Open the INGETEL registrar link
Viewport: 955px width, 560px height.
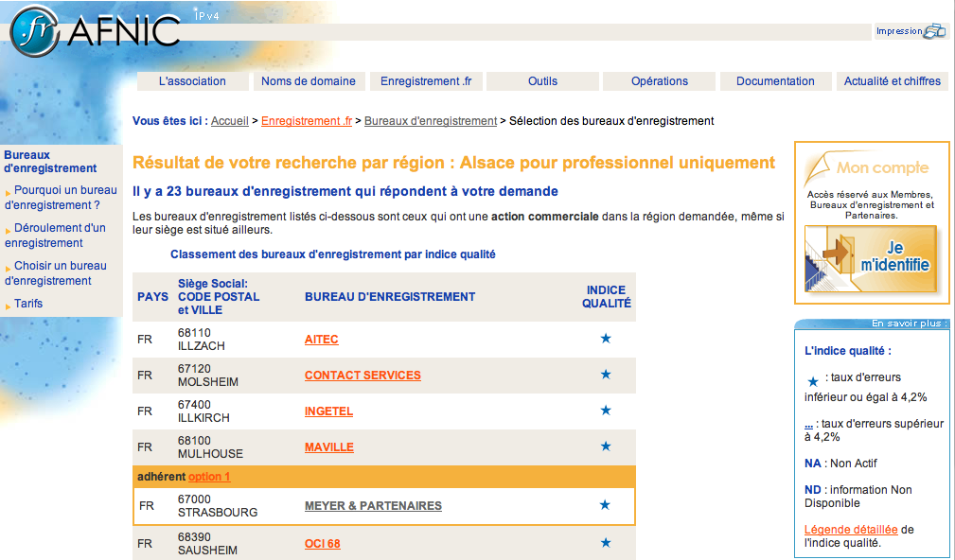click(x=328, y=411)
